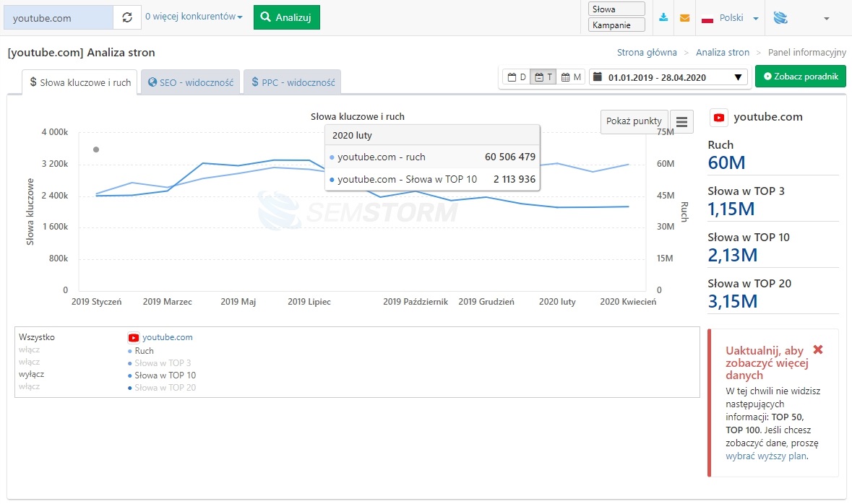The image size is (852, 504).
Task: Open the date range 01.01.2019 - 28.04.2020 picker
Action: point(668,77)
